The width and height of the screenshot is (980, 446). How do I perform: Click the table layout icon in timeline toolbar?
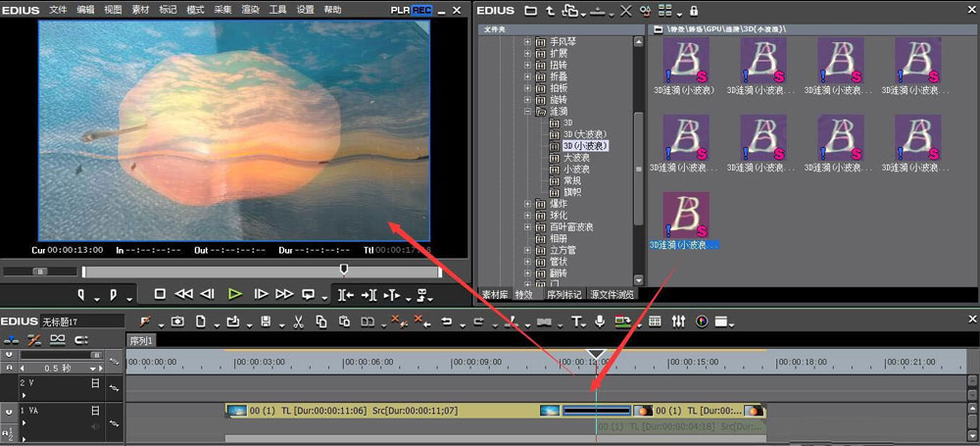[x=655, y=322]
